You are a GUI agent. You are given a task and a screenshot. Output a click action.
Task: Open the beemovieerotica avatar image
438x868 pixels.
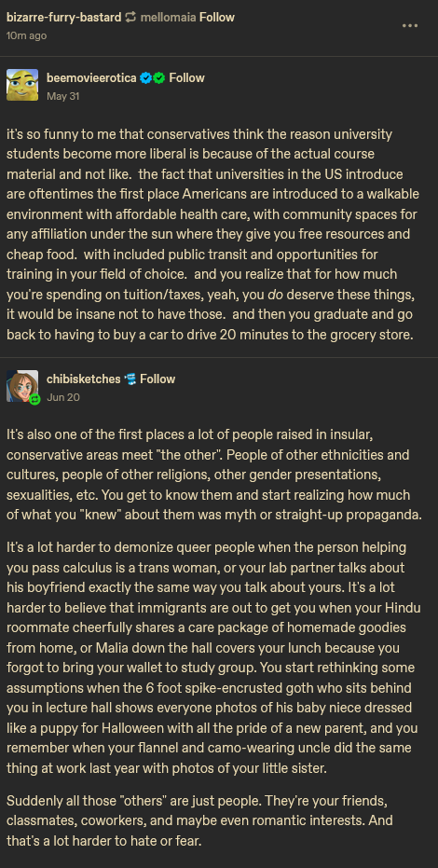(x=22, y=85)
